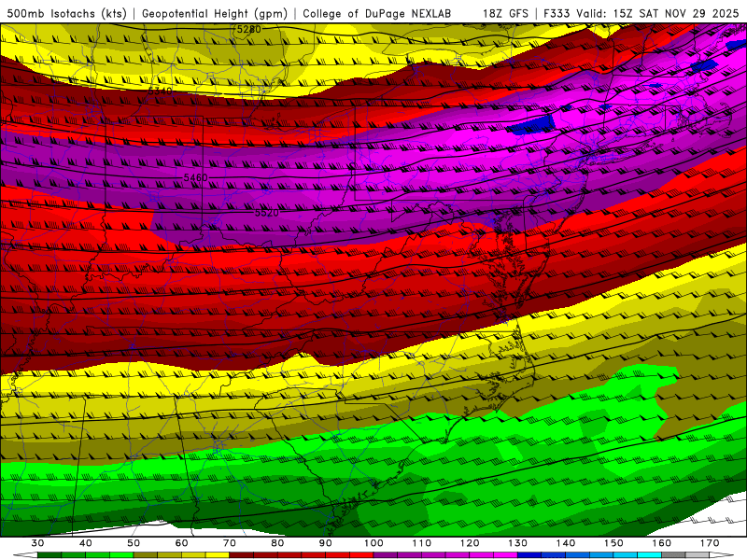
Task: Select the dark gray legend swatch at 160
Action: click(x=673, y=555)
